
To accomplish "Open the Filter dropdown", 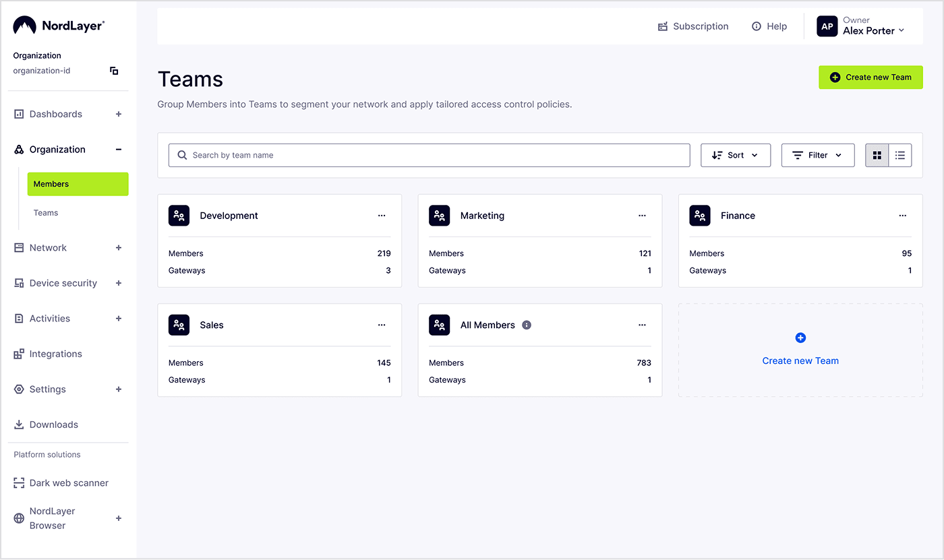I will (x=818, y=155).
